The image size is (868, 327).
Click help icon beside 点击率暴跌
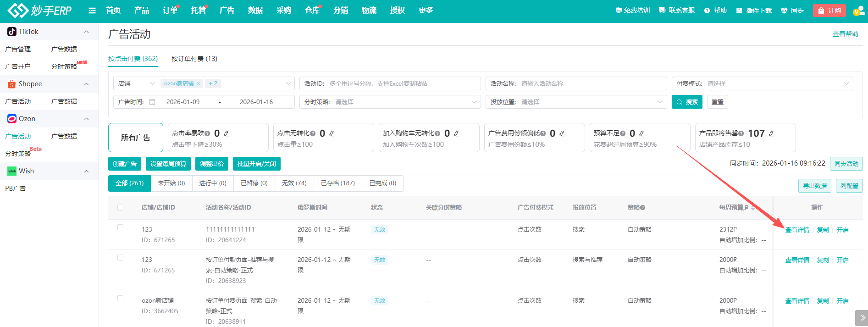(x=207, y=133)
